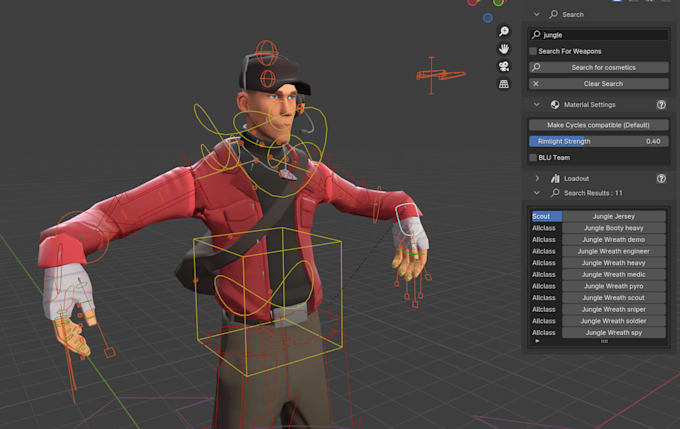Load the Jungle Wreath heavy cosmetic
Viewport: 680px width, 429px height.
614,263
